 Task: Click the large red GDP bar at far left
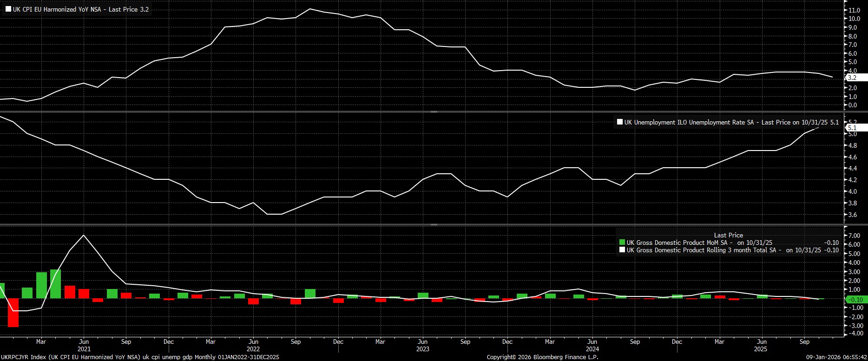tap(13, 313)
